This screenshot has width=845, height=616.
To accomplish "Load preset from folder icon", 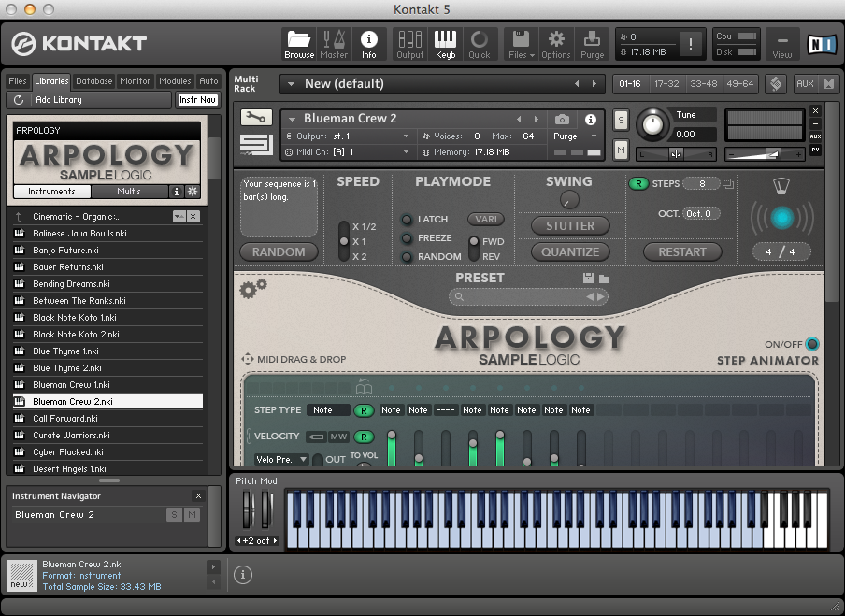I will 604,279.
